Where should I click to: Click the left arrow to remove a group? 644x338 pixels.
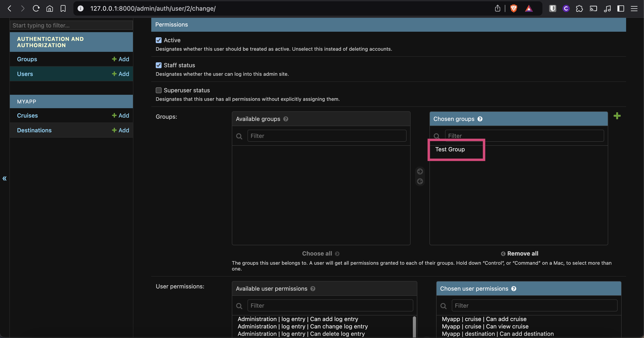tap(420, 181)
